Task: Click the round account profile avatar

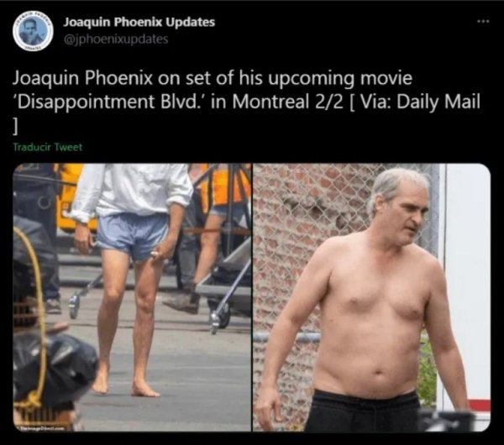Action: coord(33,31)
